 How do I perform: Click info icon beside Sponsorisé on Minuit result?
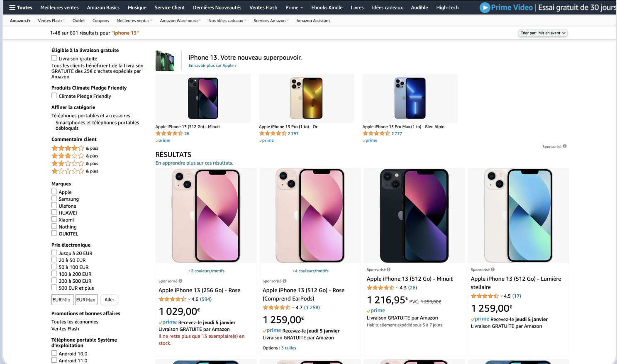pos(389,269)
